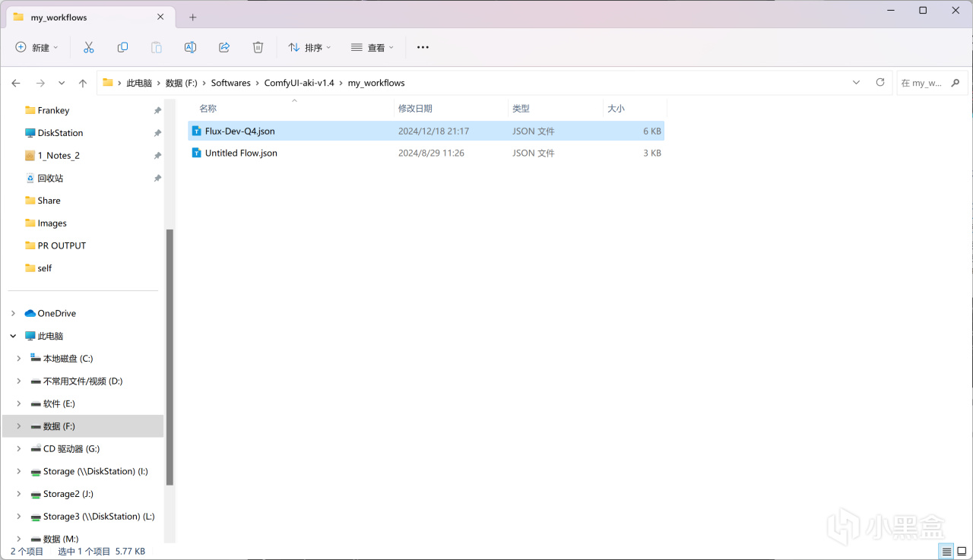Switch to large icons view in status bar
Screen dimensions: 973x560
(x=962, y=551)
